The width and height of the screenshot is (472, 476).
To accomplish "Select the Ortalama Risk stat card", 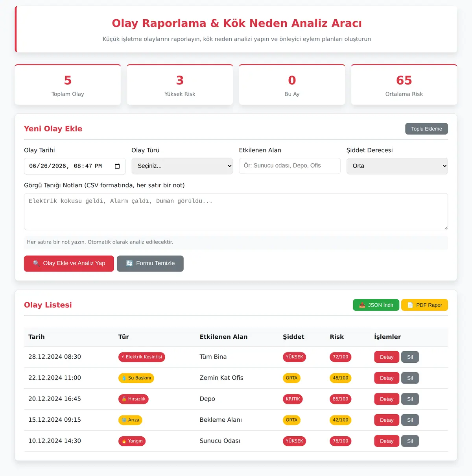I will [404, 85].
